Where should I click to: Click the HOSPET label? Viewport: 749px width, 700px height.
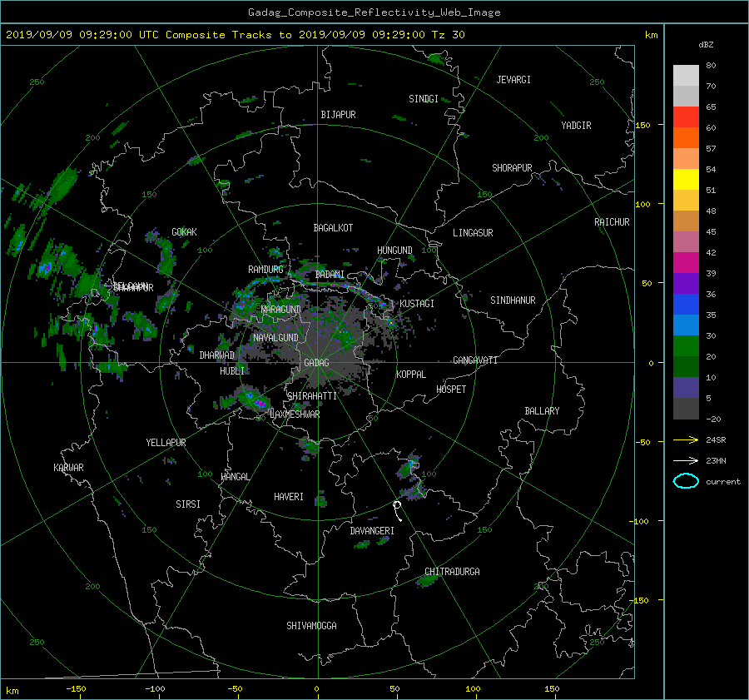pyautogui.click(x=451, y=390)
